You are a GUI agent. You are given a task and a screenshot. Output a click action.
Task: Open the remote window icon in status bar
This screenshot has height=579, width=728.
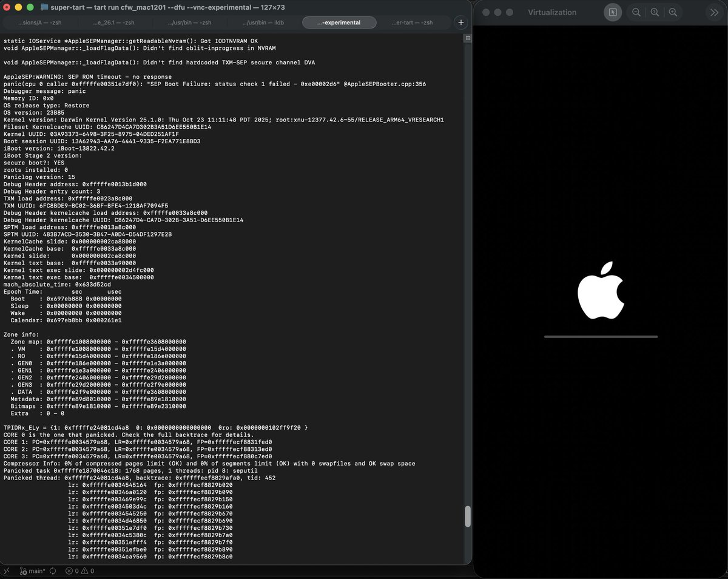[x=7, y=571]
